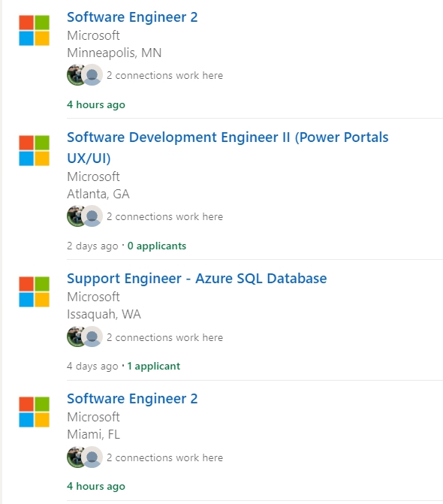Click the connection photo avatar in the Minneapolis listing
The height and width of the screenshot is (504, 443).
tap(74, 75)
